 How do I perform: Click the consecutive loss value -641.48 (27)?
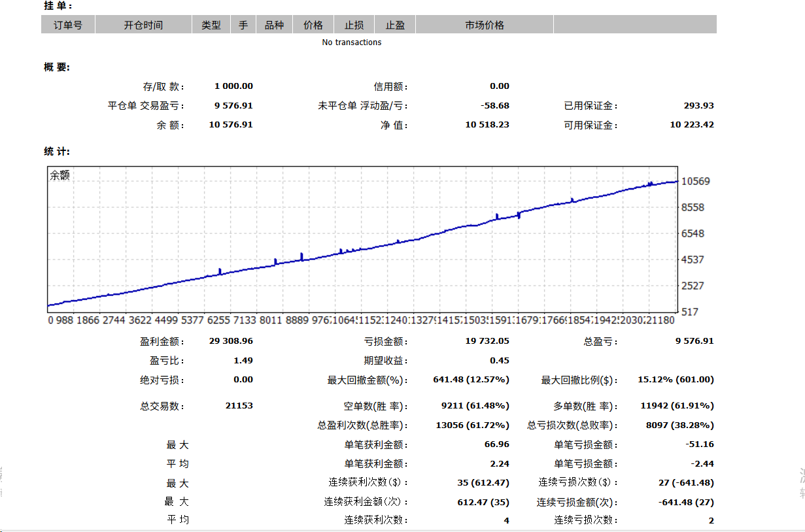(x=685, y=502)
